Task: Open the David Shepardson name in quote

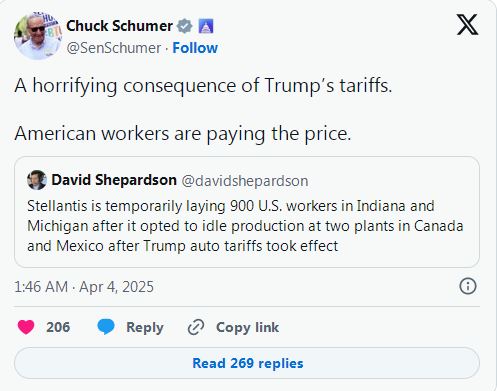Action: tap(114, 180)
